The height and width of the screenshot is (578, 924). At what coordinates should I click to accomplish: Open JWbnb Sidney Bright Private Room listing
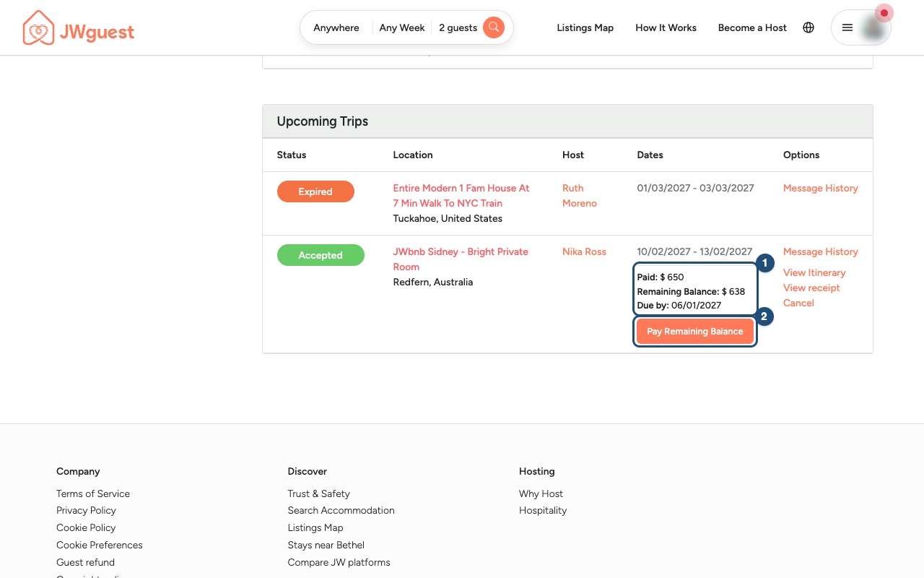point(461,259)
